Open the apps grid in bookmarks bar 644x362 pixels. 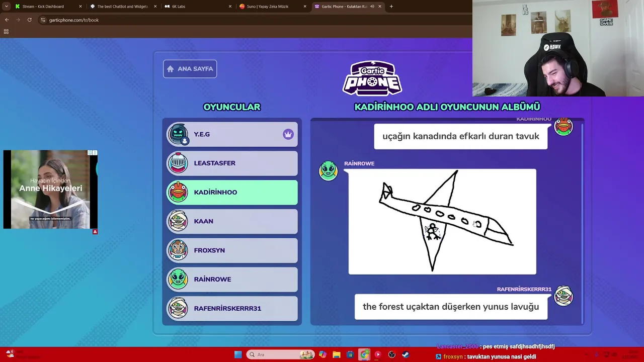[6, 32]
